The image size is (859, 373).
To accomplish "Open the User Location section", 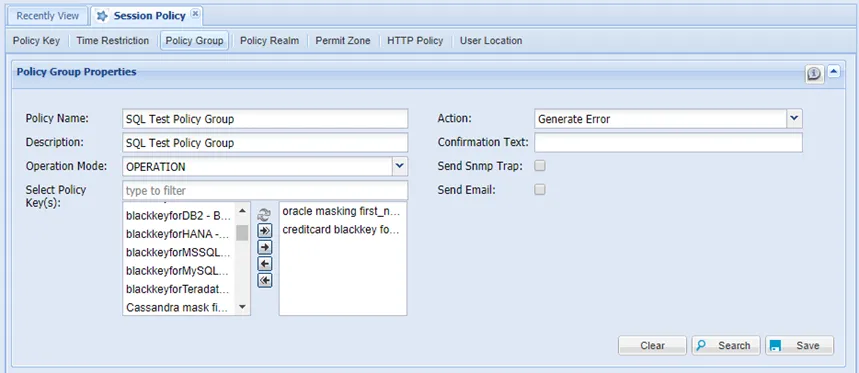I will (x=491, y=41).
